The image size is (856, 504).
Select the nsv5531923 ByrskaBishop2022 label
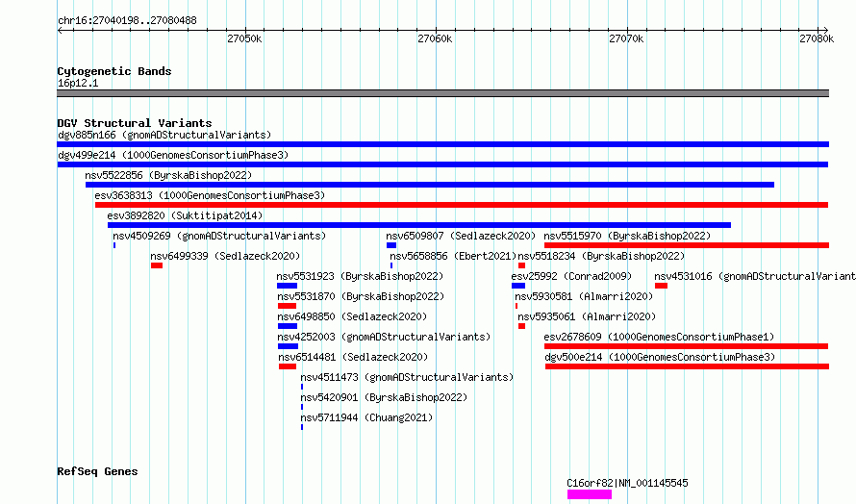click(361, 276)
